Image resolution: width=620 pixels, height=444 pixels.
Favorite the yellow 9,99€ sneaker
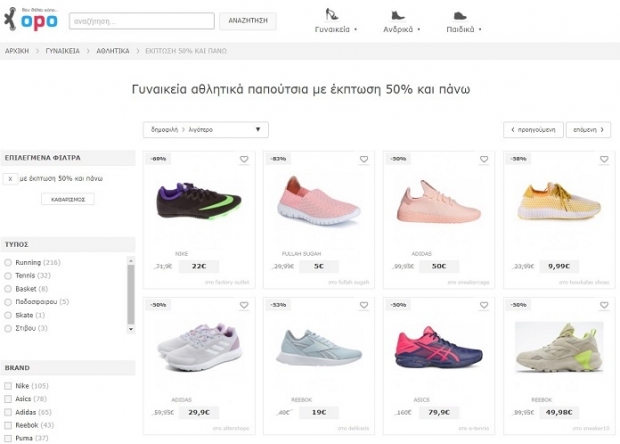[x=604, y=159]
